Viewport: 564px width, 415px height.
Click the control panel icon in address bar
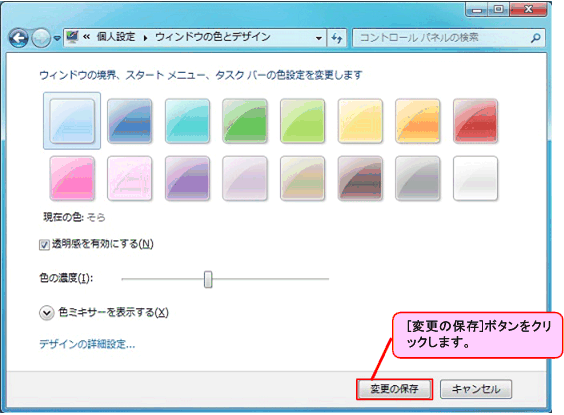pos(73,37)
